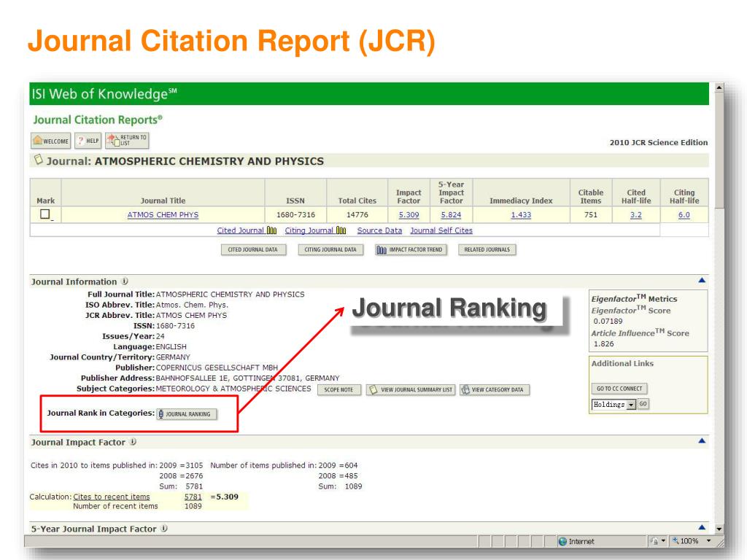This screenshot has width=747, height=560.
Task: Open Cites to recent items link
Action: [x=112, y=497]
